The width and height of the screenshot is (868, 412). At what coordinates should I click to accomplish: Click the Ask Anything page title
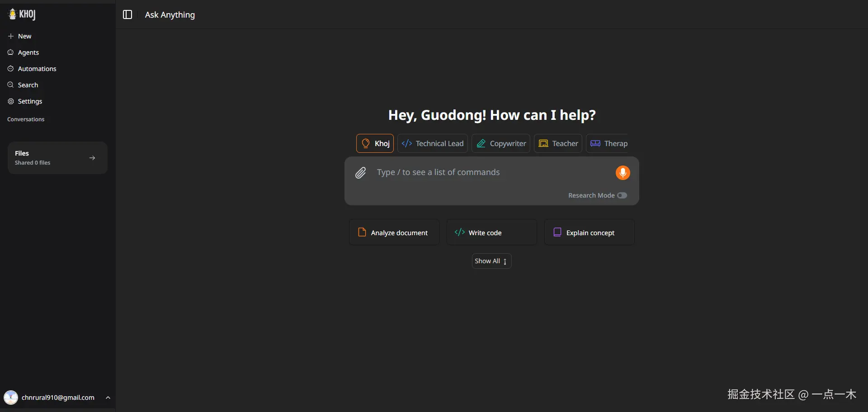coord(170,14)
